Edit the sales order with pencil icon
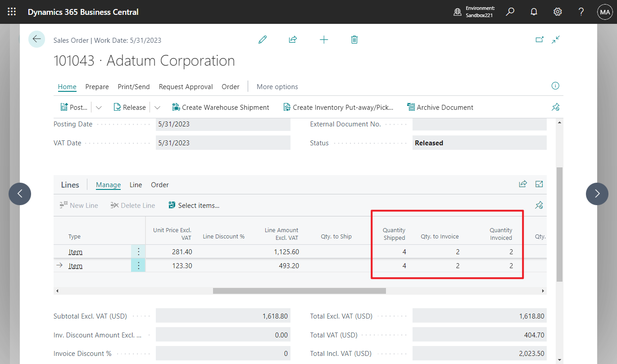Viewport: 617px width, 364px height. (263, 40)
